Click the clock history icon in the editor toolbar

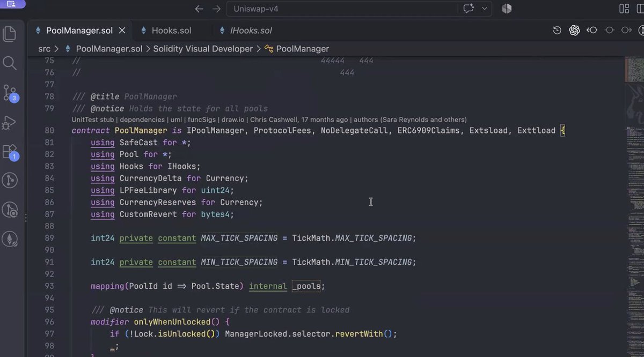pos(557,31)
